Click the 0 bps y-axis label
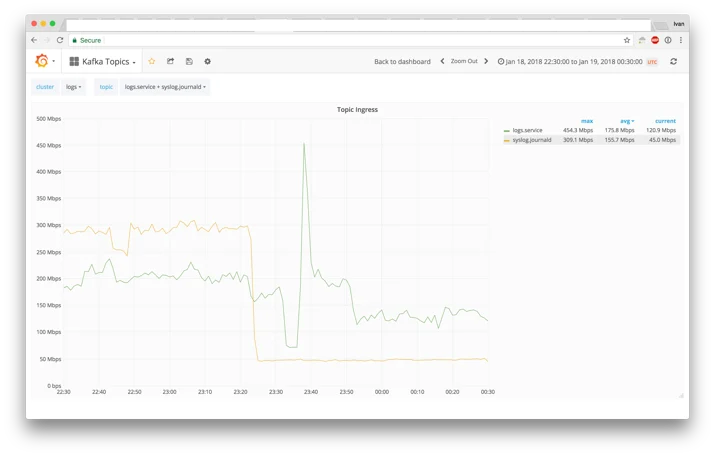The height and width of the screenshot is (456, 715). 54,386
